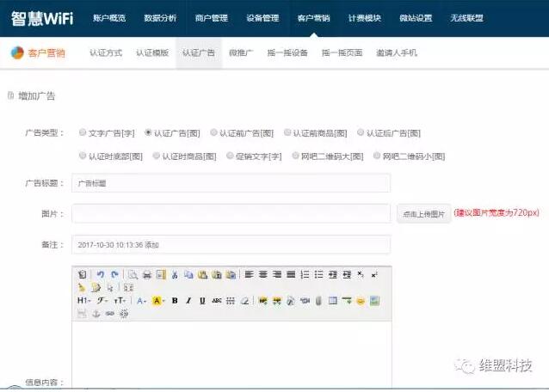The image size is (549, 392).
Task: Toggle HTML source view in editor
Action: tap(82, 274)
